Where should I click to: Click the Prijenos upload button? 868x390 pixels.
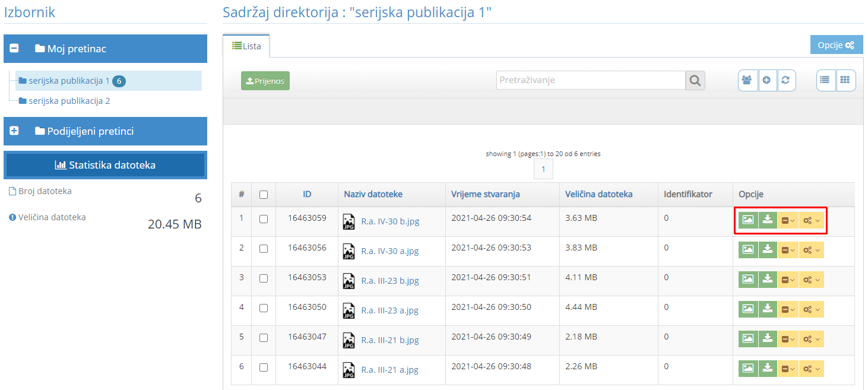pos(265,80)
